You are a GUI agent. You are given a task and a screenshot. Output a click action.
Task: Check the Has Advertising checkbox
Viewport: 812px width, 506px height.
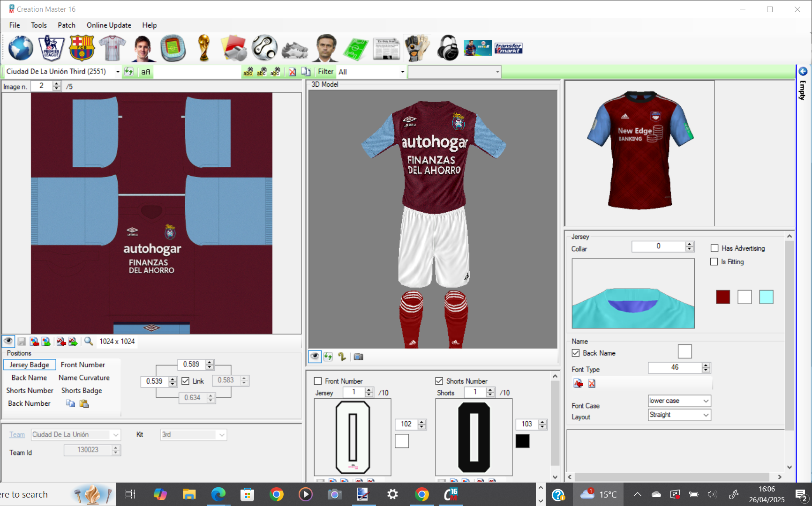[x=714, y=248]
